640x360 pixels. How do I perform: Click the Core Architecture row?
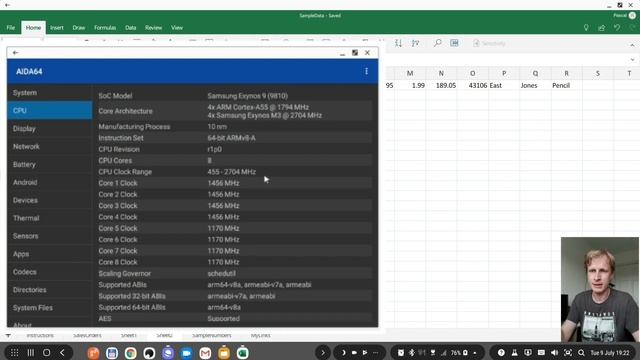pos(235,111)
